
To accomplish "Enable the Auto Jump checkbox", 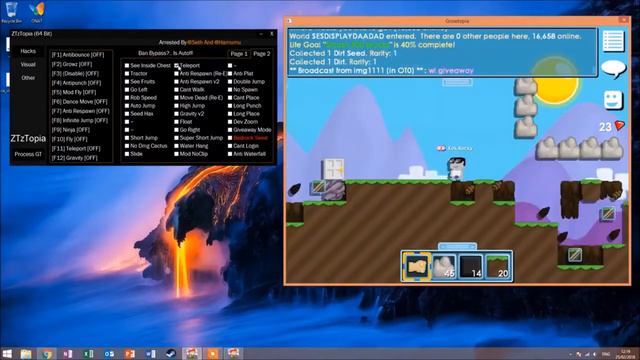I will pyautogui.click(x=127, y=106).
